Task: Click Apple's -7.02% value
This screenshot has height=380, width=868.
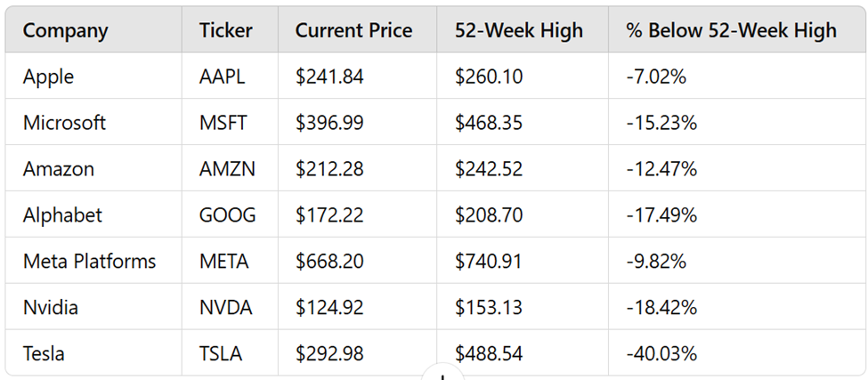Action: click(x=656, y=77)
